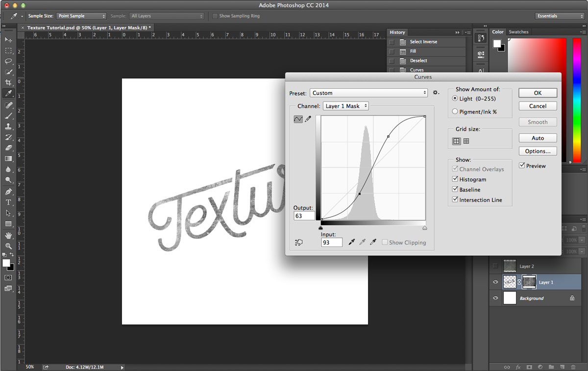The height and width of the screenshot is (371, 588).
Task: Select the Texture Tutorial.psd document tab
Action: coord(89,27)
